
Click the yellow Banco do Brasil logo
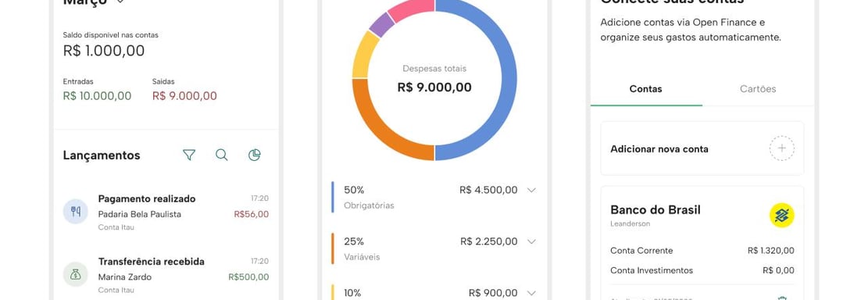click(781, 215)
